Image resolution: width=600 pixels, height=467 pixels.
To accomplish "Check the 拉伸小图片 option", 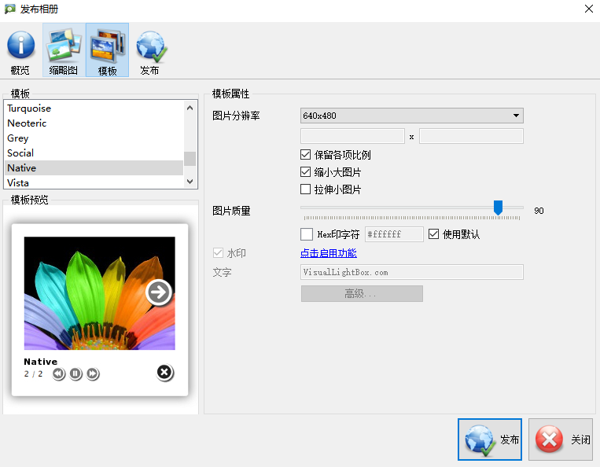I will pos(306,189).
